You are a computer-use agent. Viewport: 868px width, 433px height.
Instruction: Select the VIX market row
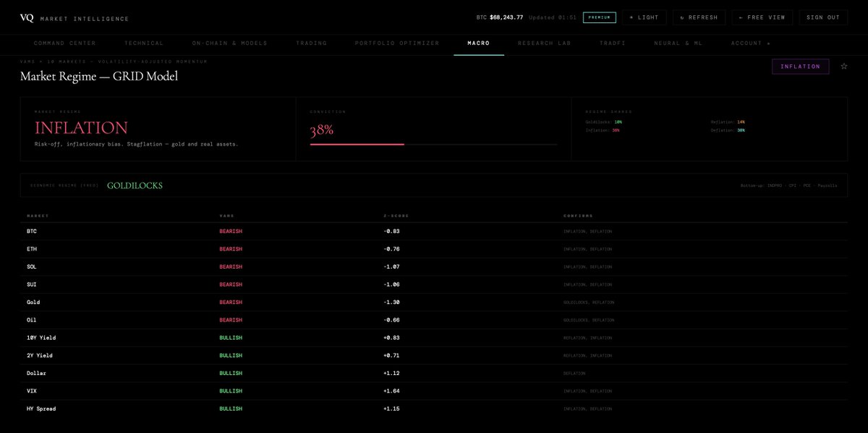pos(434,391)
